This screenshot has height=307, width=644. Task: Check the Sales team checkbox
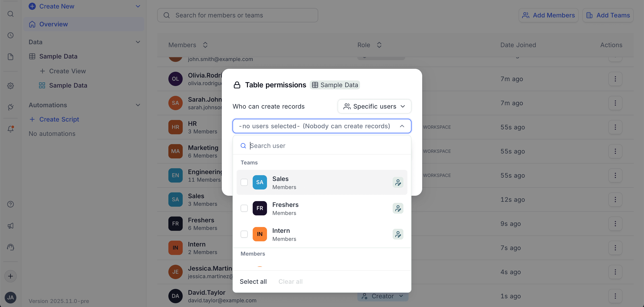click(x=244, y=182)
